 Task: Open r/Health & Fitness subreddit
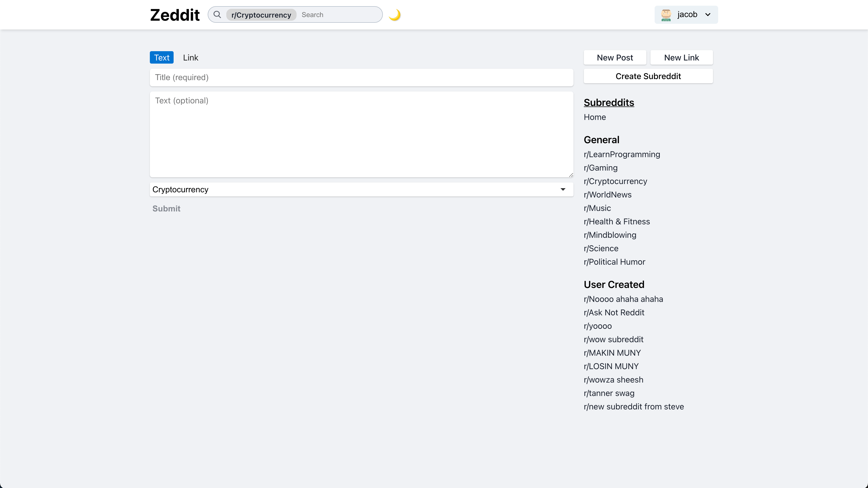click(x=617, y=222)
